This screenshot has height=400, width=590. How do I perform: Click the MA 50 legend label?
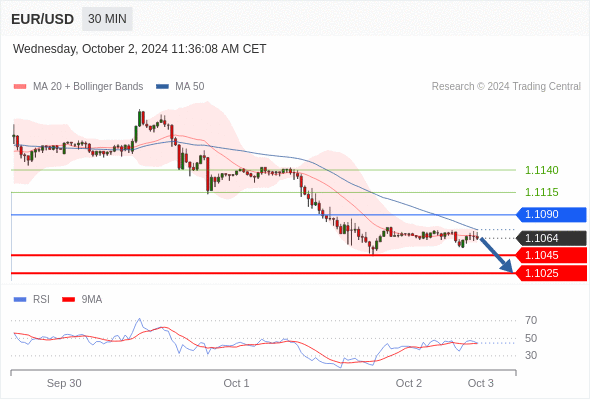pyautogui.click(x=190, y=87)
